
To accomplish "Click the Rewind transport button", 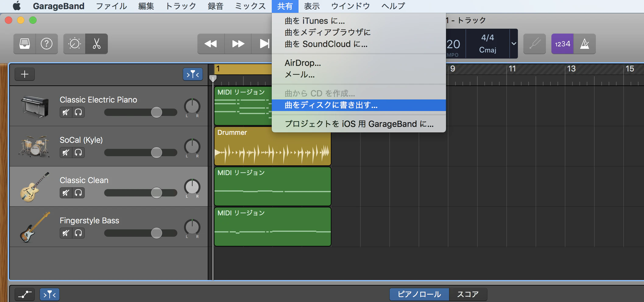I will click(x=211, y=44).
